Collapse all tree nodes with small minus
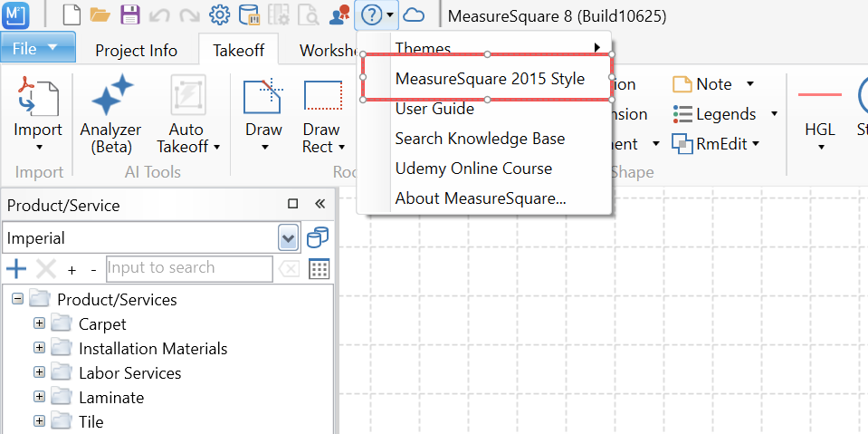 tap(93, 270)
